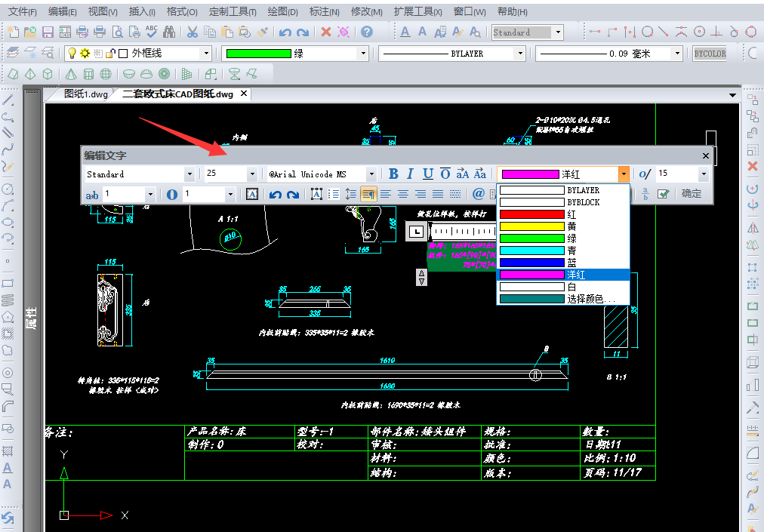
Task: Apply overline in text editor
Action: coord(445,174)
